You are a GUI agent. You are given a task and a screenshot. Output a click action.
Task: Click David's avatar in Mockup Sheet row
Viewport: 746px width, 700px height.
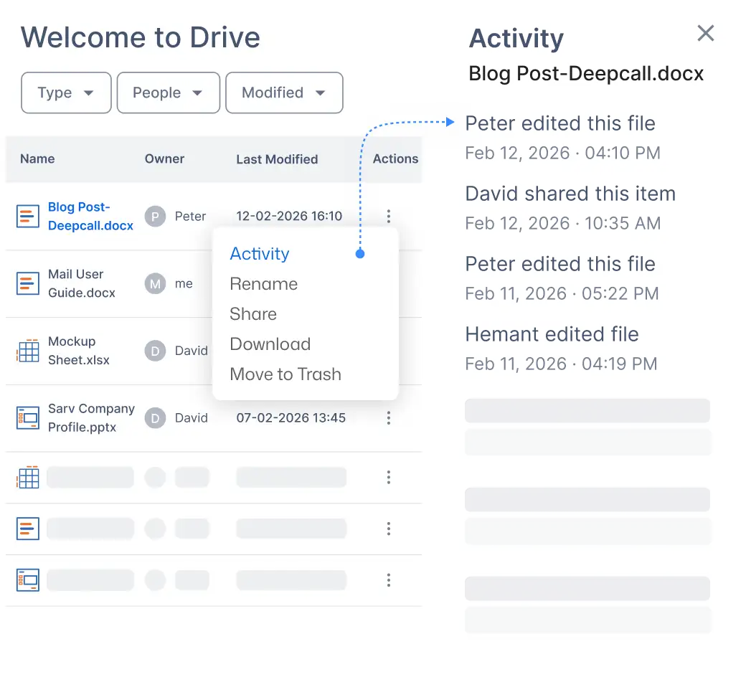point(155,351)
